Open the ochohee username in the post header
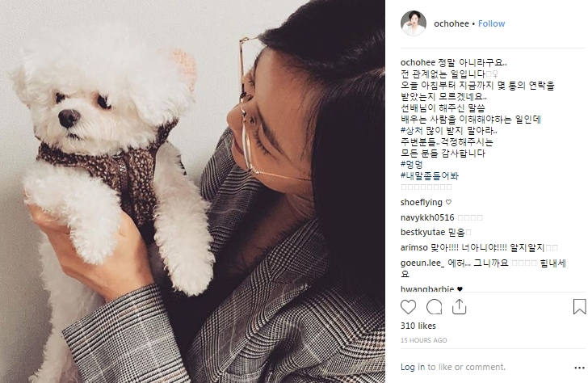Screen dimensions: 588x383 [x=451, y=23]
